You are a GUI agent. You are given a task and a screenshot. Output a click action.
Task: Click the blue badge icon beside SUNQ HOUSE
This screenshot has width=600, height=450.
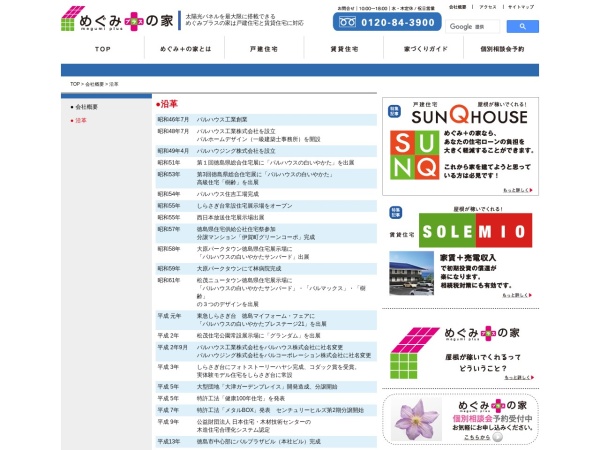click(x=395, y=111)
